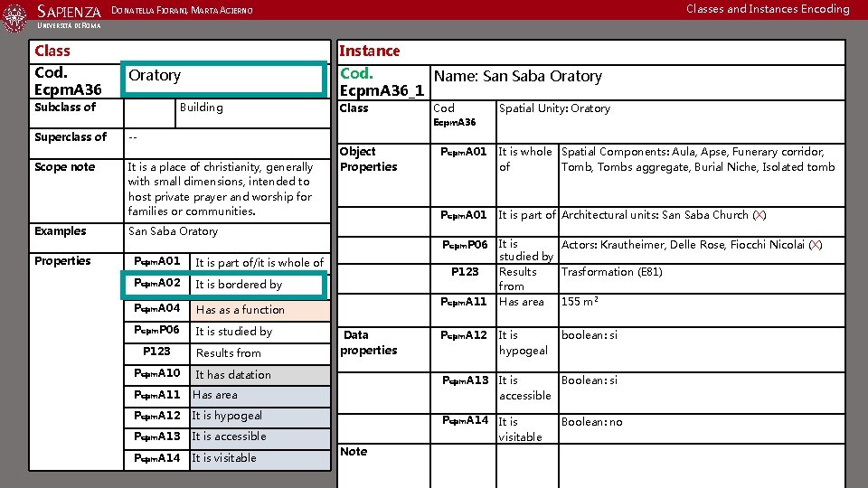The image size is (868, 488).
Task: Click the 'PcpmA12' code in Instance table
Action: (x=464, y=335)
